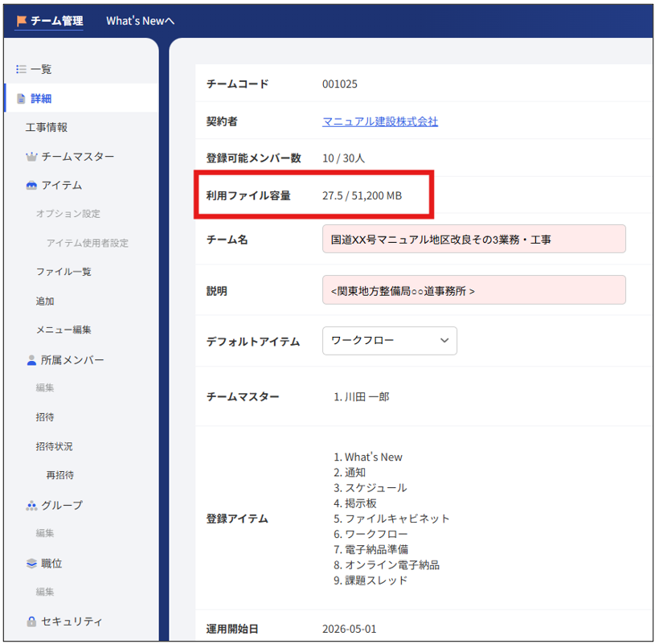Open セキュリティ in the sidebar
Screen dimensions: 655x644
pyautogui.click(x=72, y=621)
